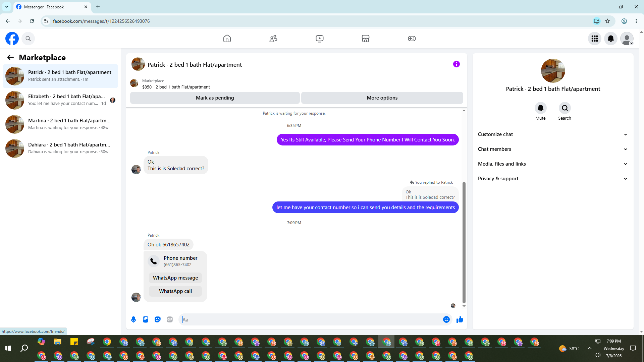The image size is (644, 362).
Task: Click the quoted reply "Ok This is is Soledad correct?"
Action: pyautogui.click(x=430, y=195)
